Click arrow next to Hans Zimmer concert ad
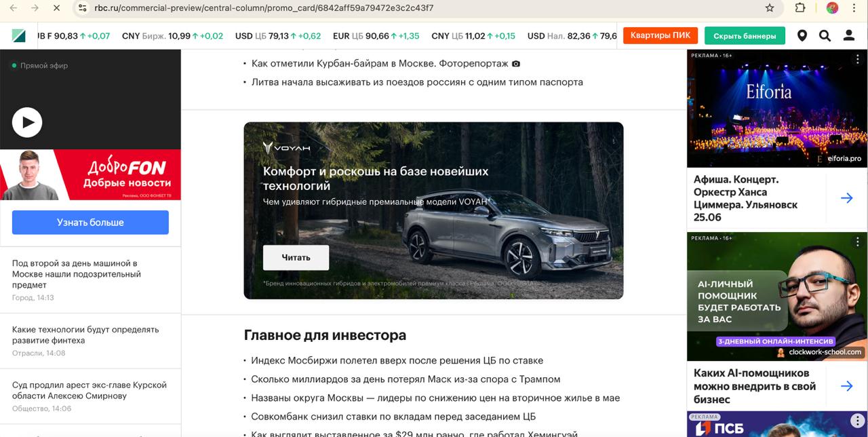This screenshot has width=868, height=437. pyautogui.click(x=847, y=198)
